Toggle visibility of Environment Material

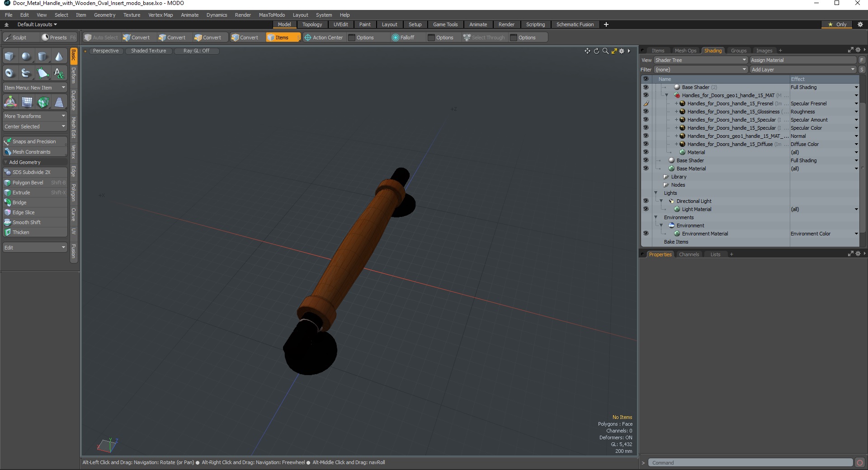click(646, 234)
